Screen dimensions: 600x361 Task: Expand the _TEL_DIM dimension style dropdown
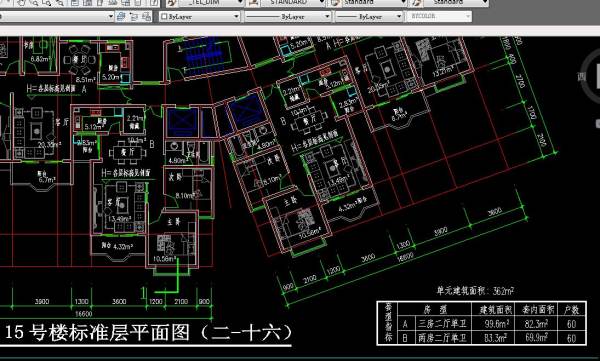click(x=240, y=3)
